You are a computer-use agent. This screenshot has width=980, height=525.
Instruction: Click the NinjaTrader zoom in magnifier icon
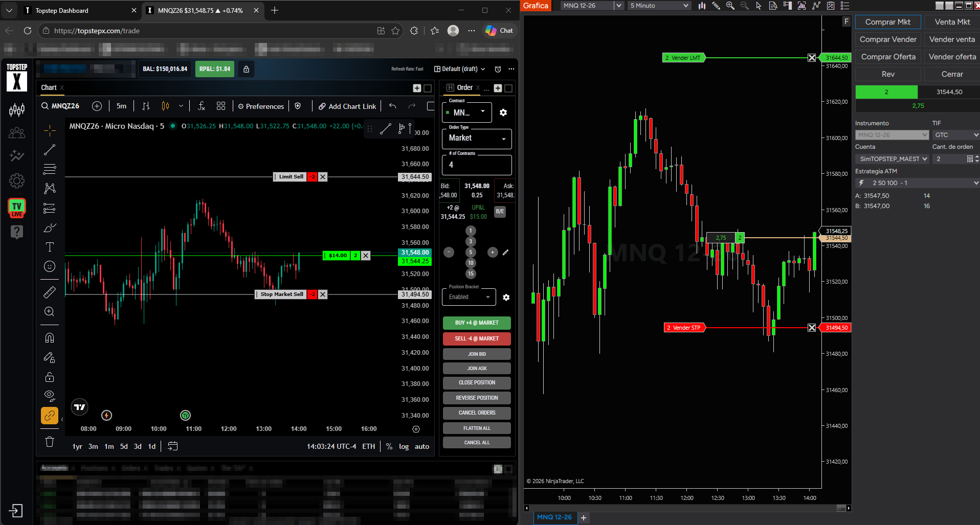click(730, 6)
